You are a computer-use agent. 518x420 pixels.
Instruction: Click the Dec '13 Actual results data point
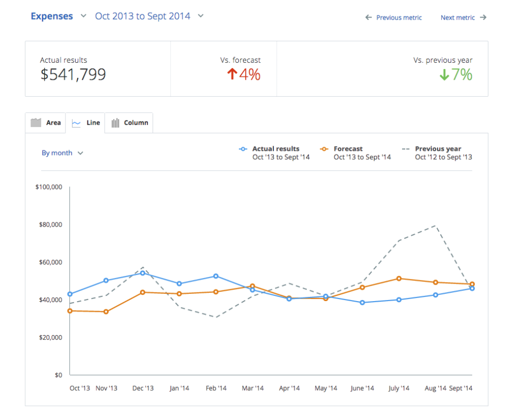coord(143,273)
